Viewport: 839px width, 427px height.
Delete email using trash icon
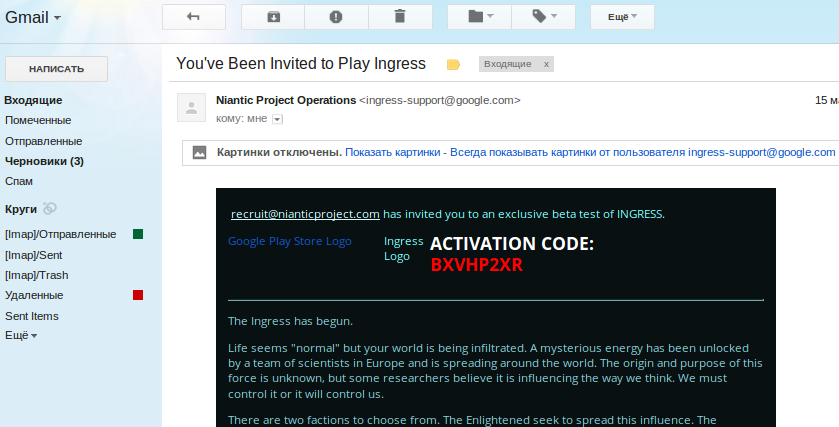click(x=400, y=17)
